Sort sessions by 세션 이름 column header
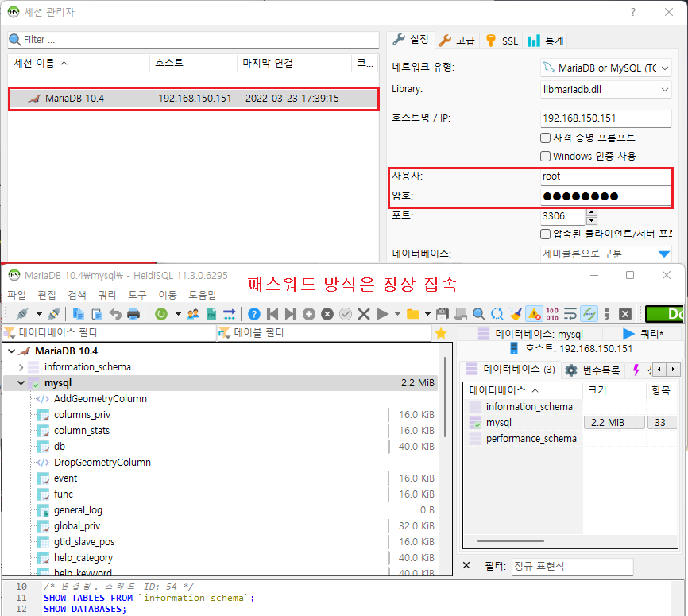The width and height of the screenshot is (688, 616). [79, 64]
